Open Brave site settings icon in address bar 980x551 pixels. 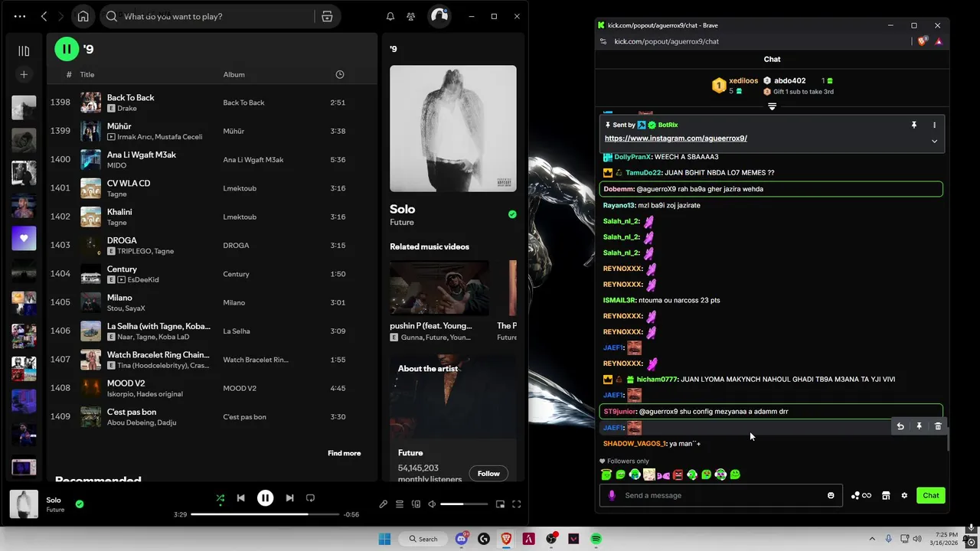[x=603, y=41]
